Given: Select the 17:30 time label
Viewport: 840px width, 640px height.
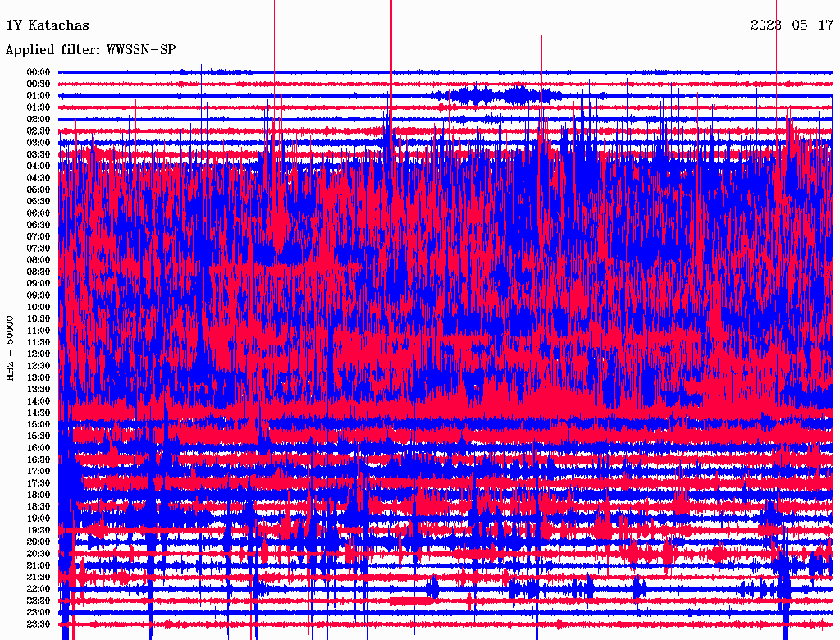Looking at the screenshot, I should click(39, 483).
